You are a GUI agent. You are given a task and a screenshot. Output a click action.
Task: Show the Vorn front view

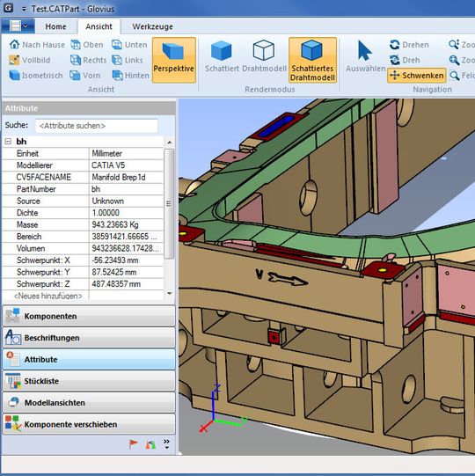85,76
